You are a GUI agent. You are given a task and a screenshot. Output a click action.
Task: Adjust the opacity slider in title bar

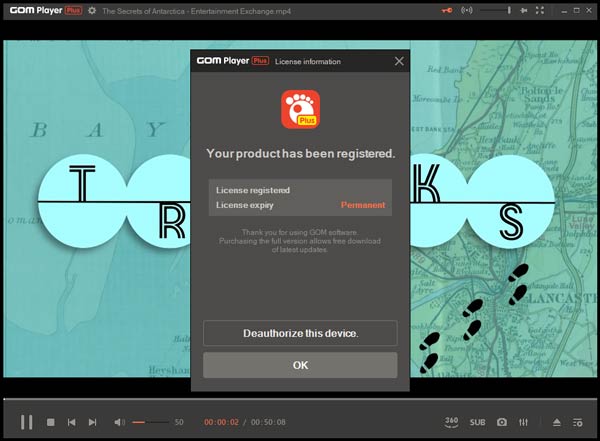click(x=496, y=10)
